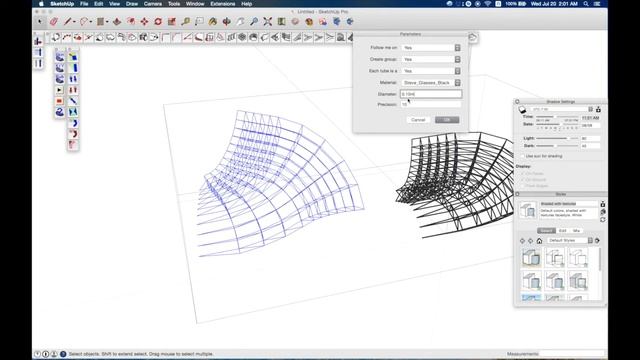Toggle the On Faces display checkbox
Screen dimensions: 640x360
coord(522,173)
